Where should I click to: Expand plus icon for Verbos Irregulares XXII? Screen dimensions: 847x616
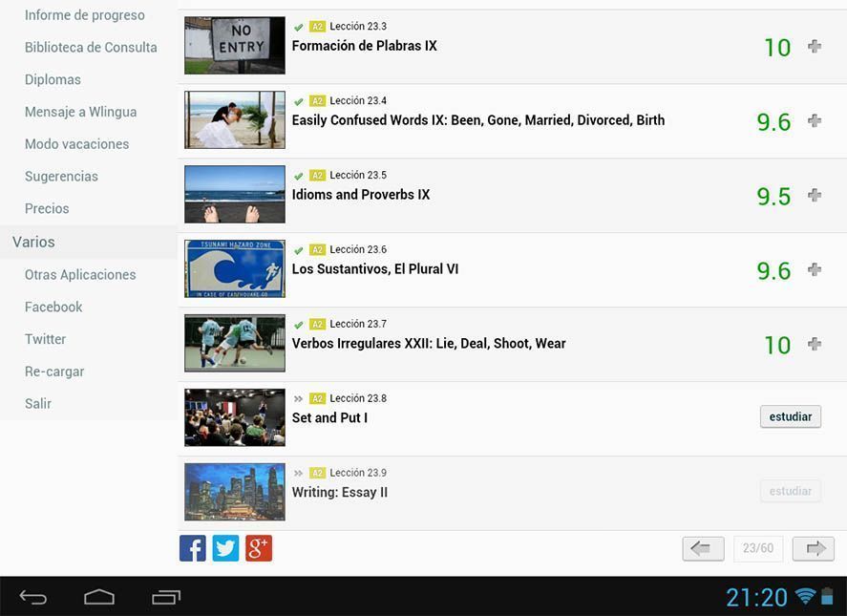coord(815,344)
